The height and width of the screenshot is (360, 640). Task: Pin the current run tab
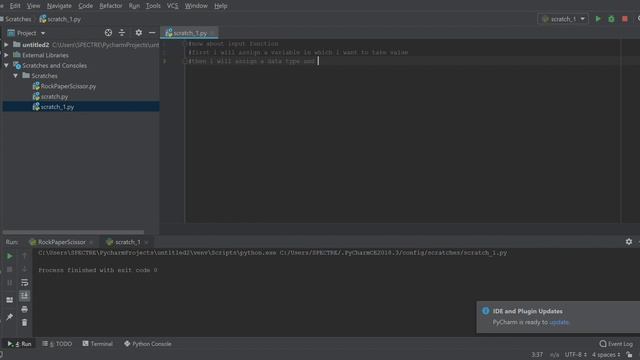(x=9, y=317)
